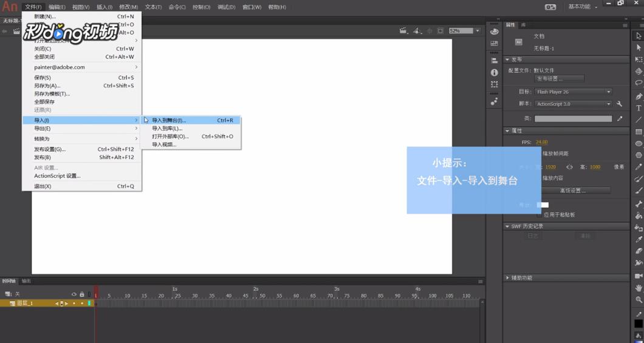644x343 pixels.
Task: Choose 导入到舞台(I)... from submenu
Action: pos(191,120)
